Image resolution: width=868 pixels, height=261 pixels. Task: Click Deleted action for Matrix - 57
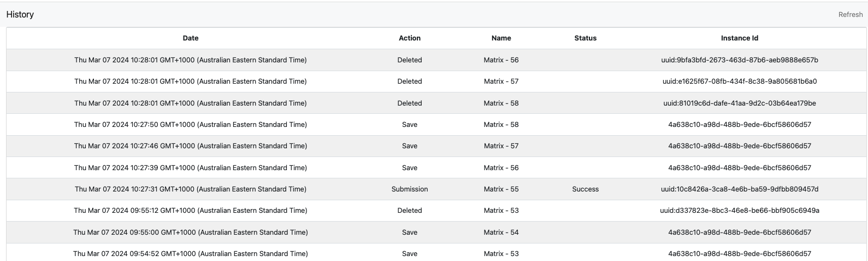[x=410, y=82]
